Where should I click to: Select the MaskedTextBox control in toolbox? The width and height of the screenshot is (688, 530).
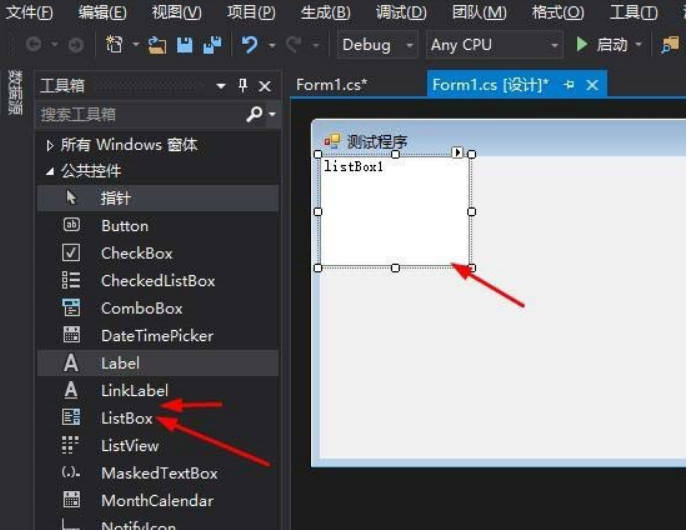point(158,473)
